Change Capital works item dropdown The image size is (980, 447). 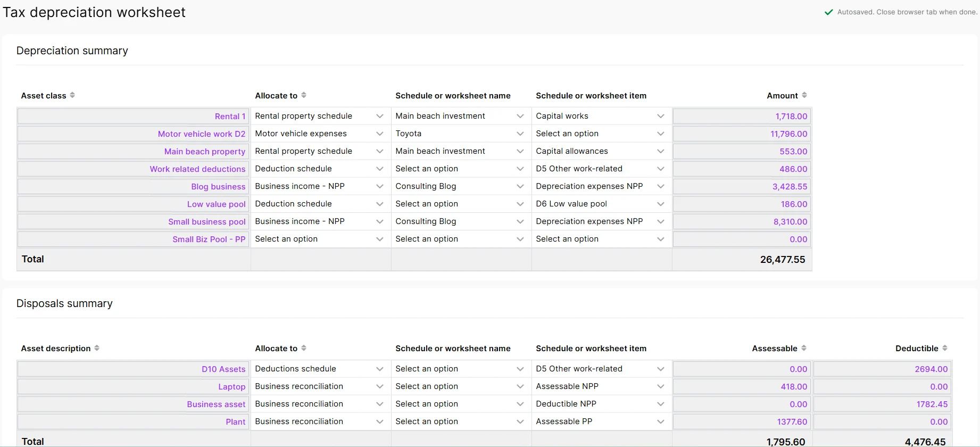(x=601, y=116)
